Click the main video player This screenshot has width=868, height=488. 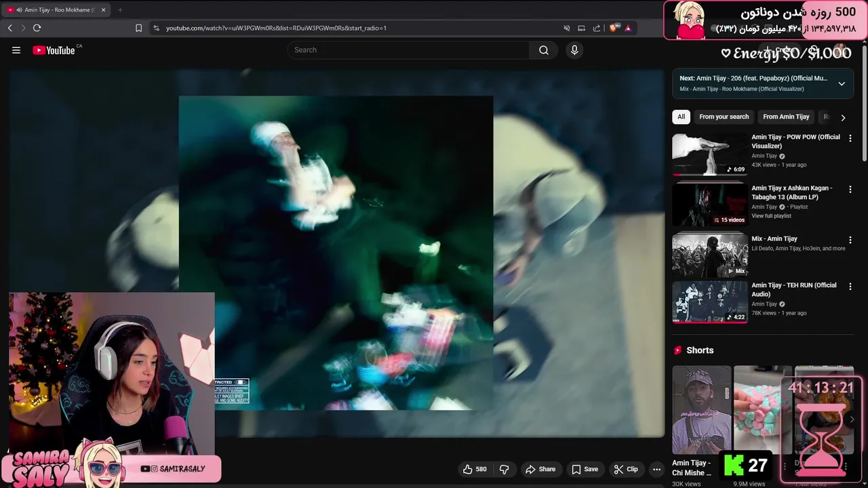(337, 253)
